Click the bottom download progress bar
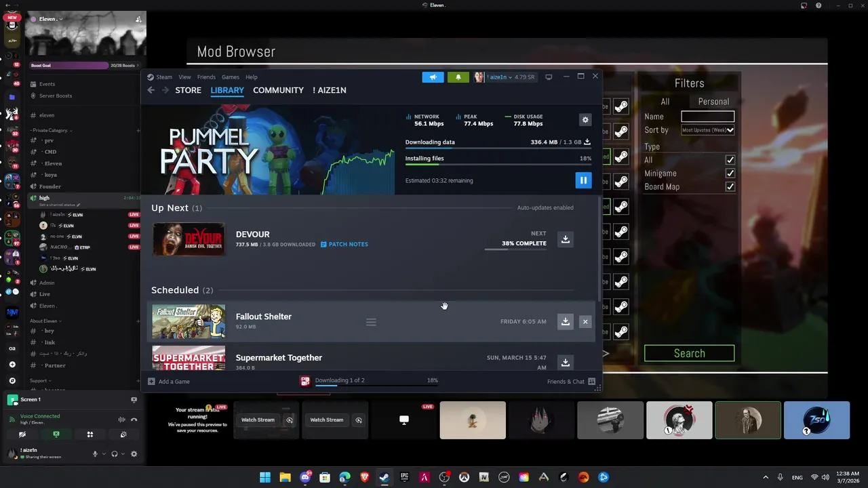Image resolution: width=868 pixels, height=488 pixels. [x=376, y=386]
